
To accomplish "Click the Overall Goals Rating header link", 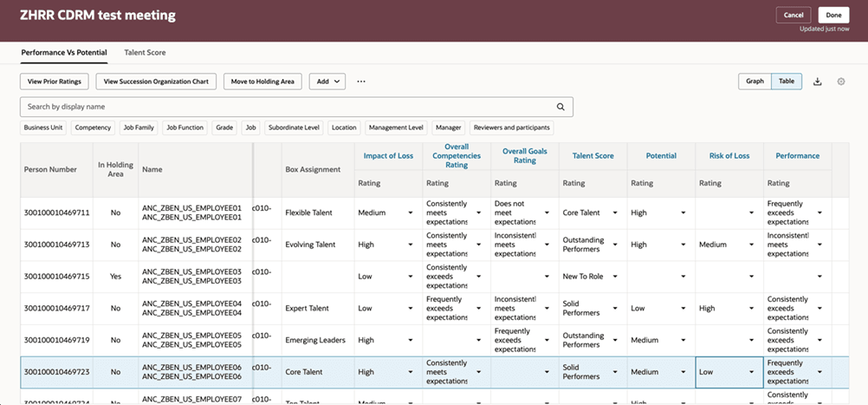I will [x=525, y=156].
